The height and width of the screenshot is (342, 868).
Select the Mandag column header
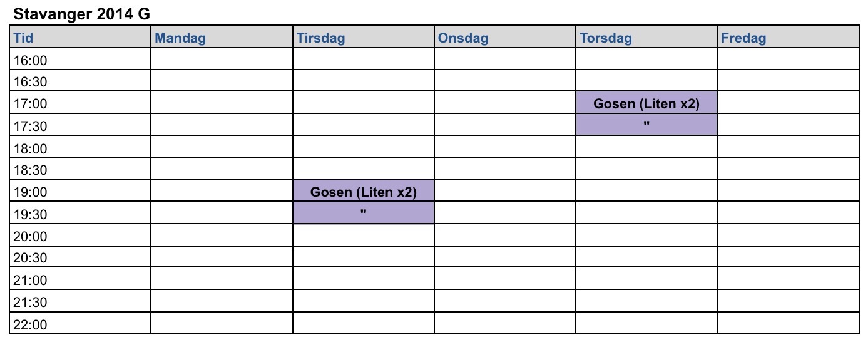(x=180, y=38)
